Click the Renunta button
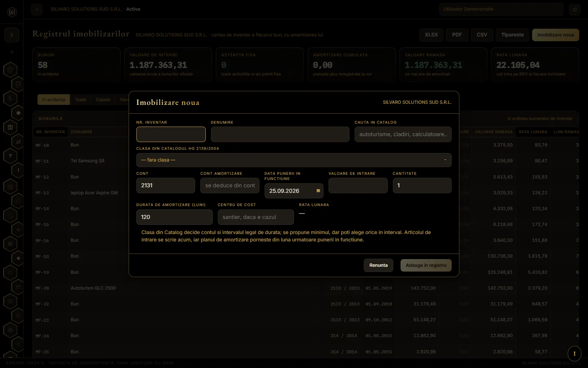The height and width of the screenshot is (368, 588). (x=379, y=265)
